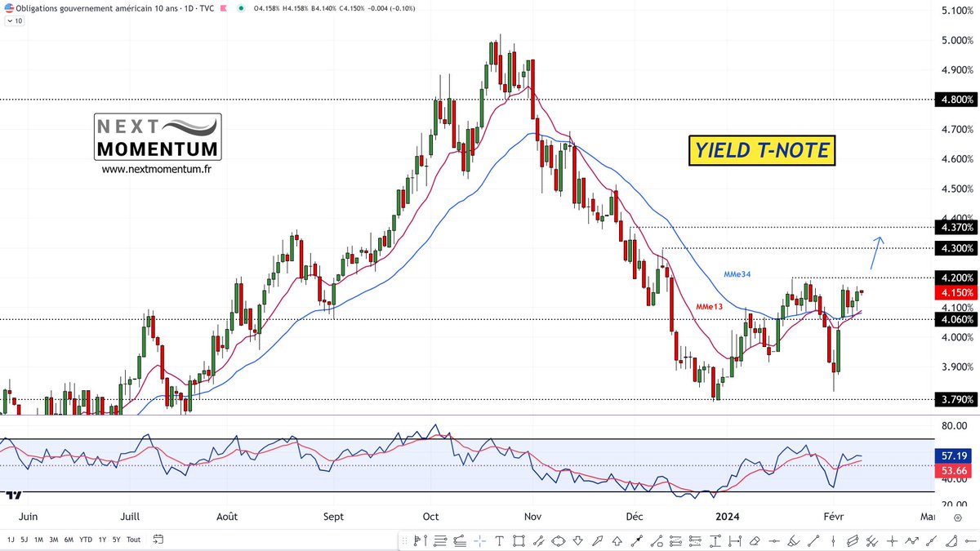Set time range to 3M

[x=54, y=540]
